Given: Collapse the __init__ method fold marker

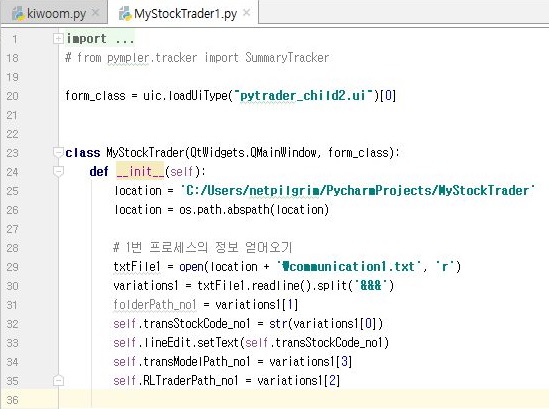Looking at the screenshot, I should pyautogui.click(x=58, y=172).
